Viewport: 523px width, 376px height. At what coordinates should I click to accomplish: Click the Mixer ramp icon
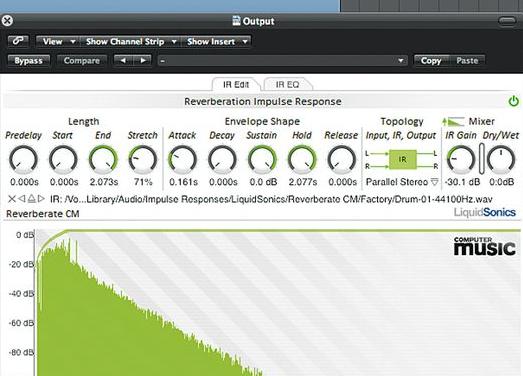coord(454,121)
